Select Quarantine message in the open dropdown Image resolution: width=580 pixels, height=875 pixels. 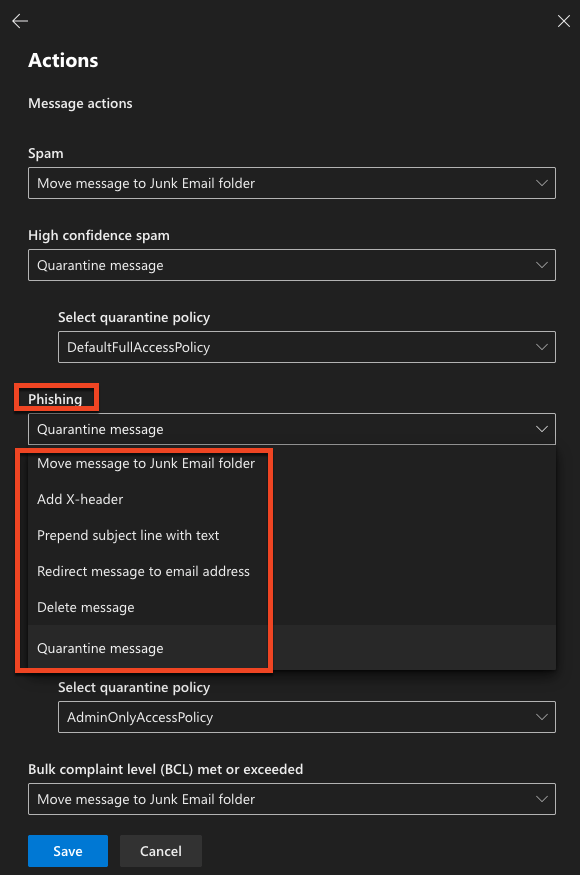(98, 648)
